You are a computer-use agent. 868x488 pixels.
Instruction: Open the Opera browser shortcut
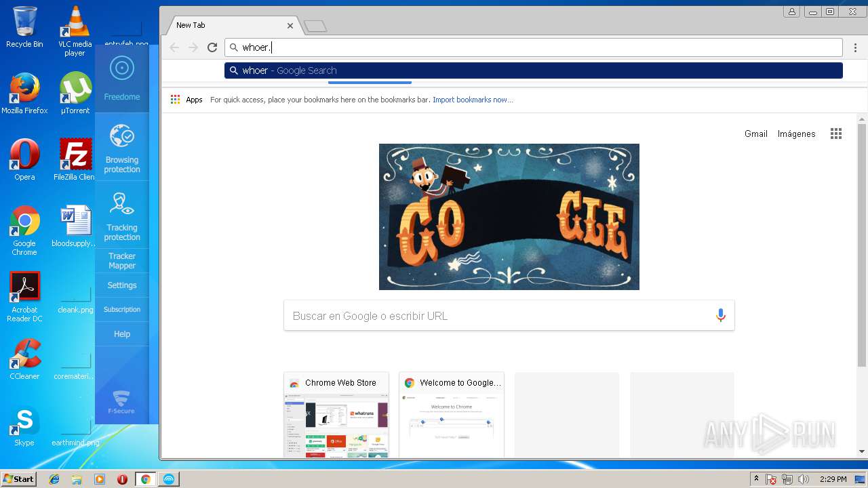[x=24, y=160]
